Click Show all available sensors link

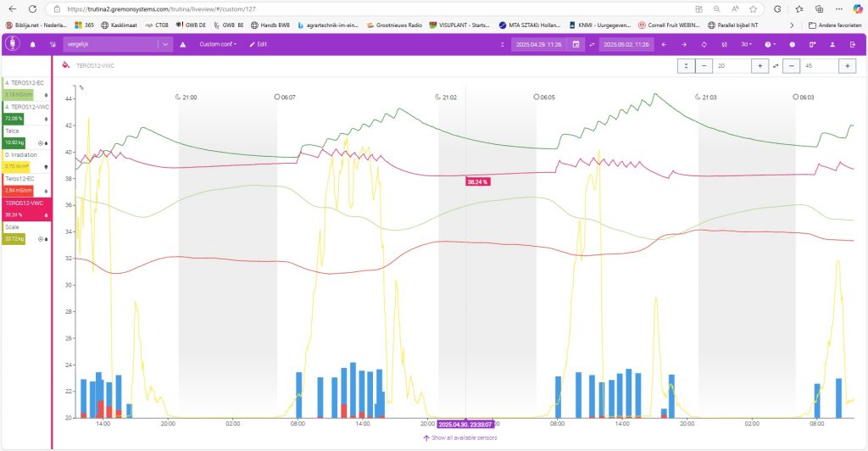(459, 437)
